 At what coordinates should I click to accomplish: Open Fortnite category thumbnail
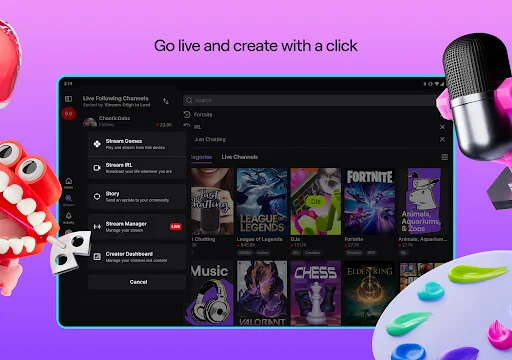(x=369, y=201)
